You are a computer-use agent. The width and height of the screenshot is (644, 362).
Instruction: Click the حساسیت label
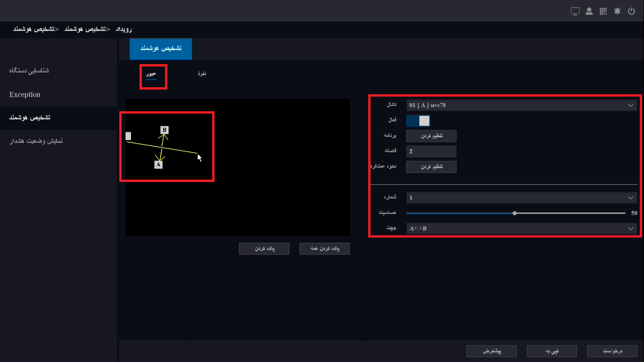[388, 213]
